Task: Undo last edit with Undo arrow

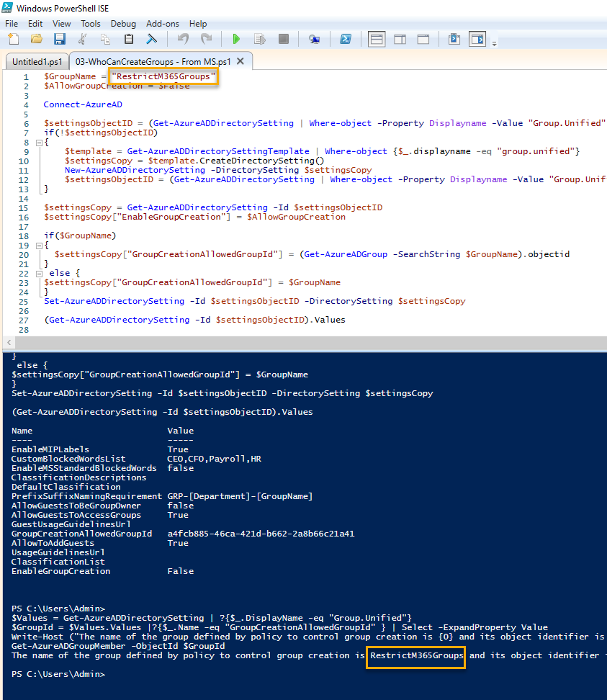Action: (x=183, y=40)
